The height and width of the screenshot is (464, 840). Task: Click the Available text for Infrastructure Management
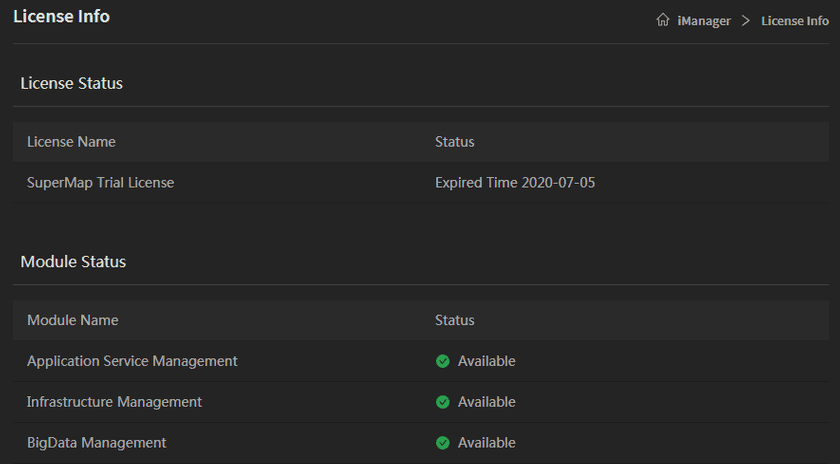pos(486,402)
